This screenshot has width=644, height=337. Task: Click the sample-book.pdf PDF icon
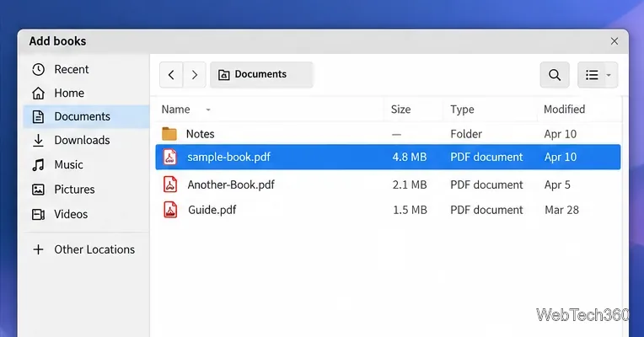click(x=170, y=157)
